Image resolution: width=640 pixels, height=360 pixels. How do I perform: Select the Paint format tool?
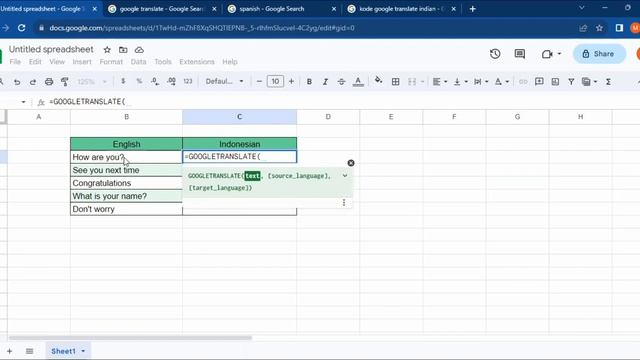(x=64, y=82)
